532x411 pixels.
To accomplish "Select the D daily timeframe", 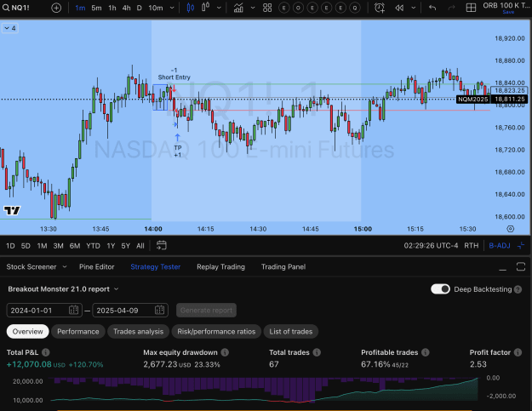I will point(139,8).
